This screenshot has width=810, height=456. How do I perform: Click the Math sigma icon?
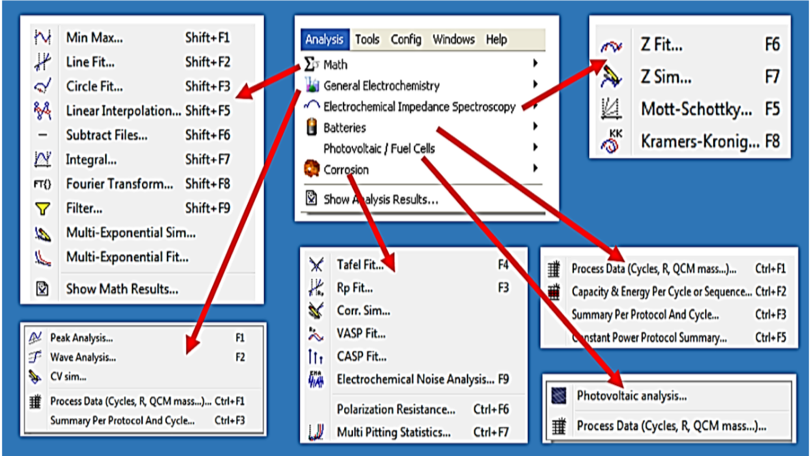[311, 64]
